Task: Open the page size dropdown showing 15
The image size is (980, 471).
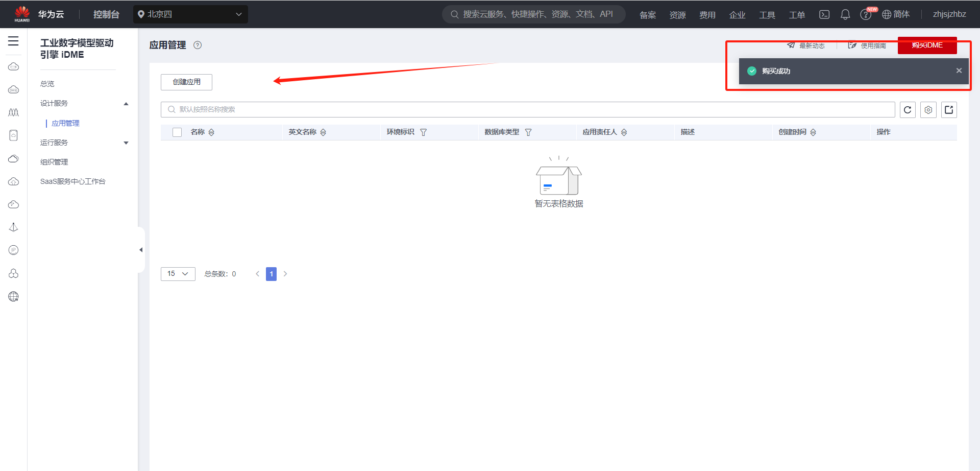Action: coord(178,274)
